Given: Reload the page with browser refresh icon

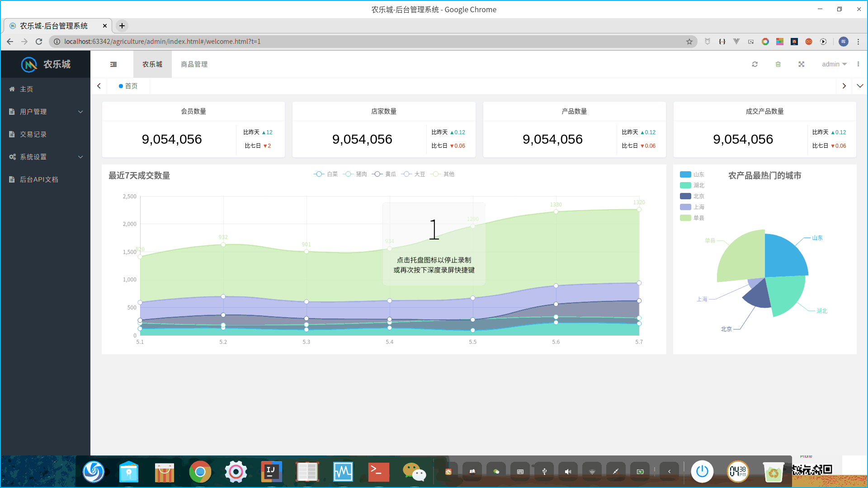Looking at the screenshot, I should (39, 42).
